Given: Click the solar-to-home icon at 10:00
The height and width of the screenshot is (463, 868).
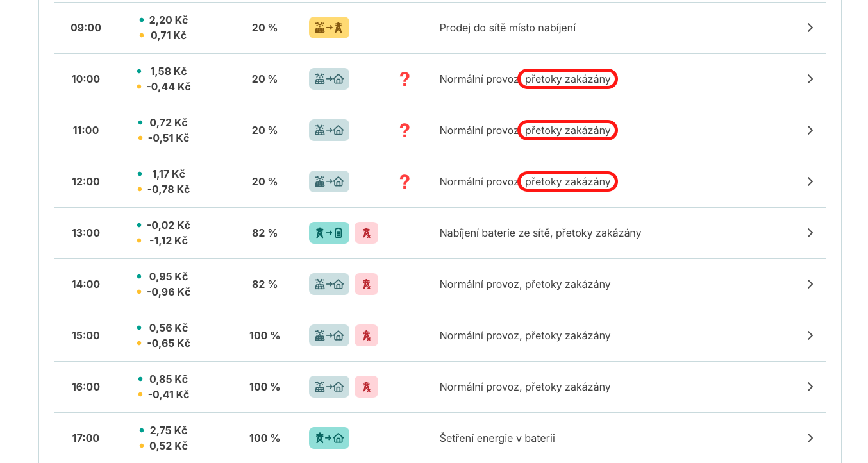Looking at the screenshot, I should (x=329, y=79).
